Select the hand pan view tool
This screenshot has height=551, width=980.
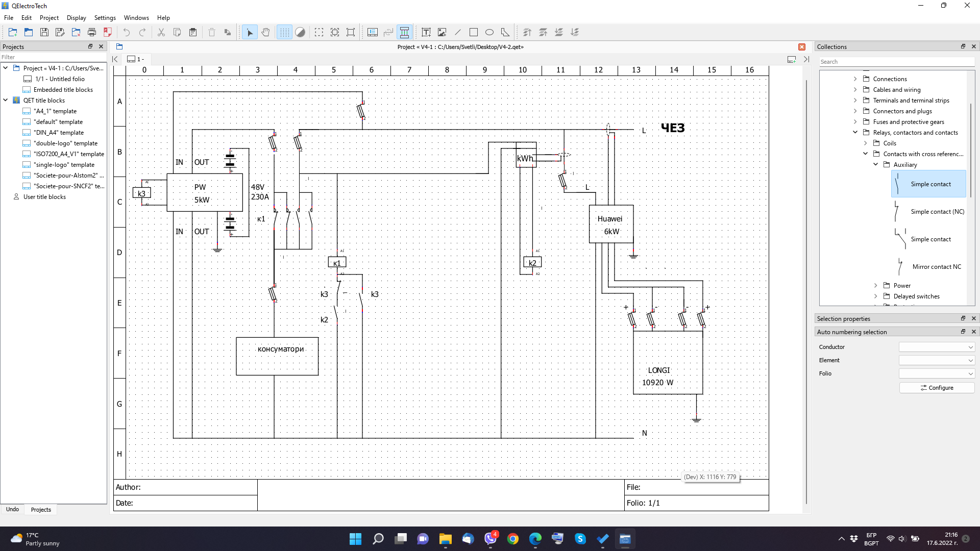coord(265,32)
